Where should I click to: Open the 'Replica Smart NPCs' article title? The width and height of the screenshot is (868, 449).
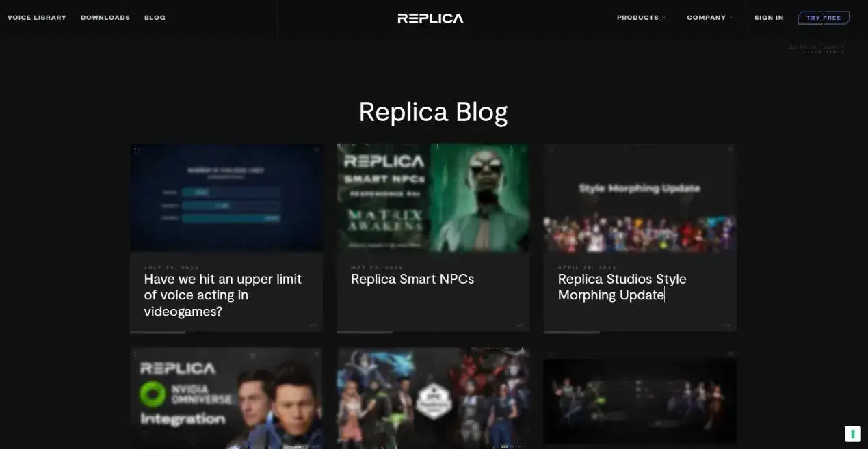click(412, 279)
